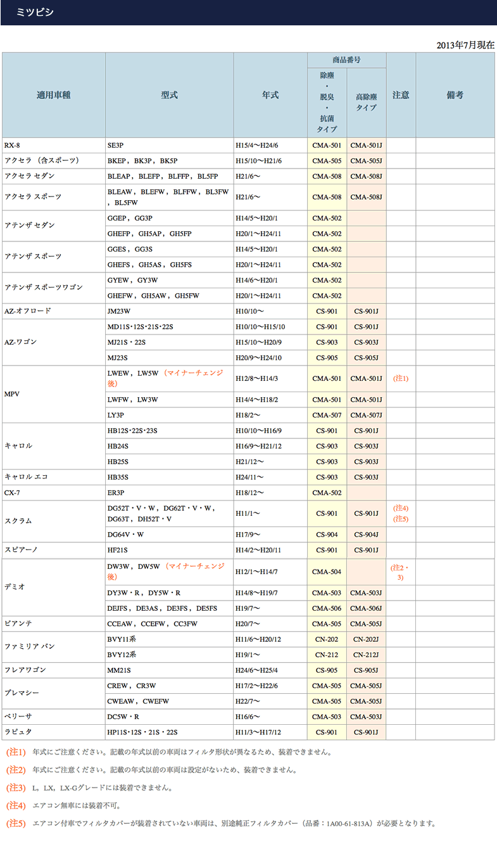The width and height of the screenshot is (497, 868).
Task: Click the BVY11系 model cell
Action: pos(170,639)
